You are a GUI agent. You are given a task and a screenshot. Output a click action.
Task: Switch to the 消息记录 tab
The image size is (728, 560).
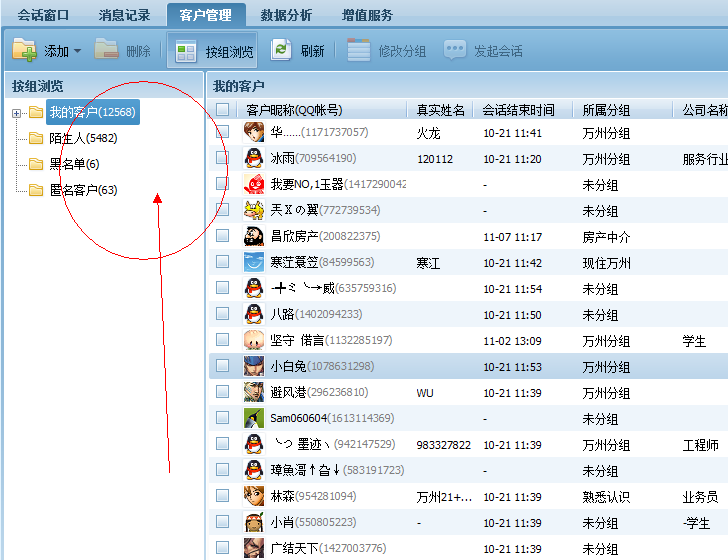point(124,14)
